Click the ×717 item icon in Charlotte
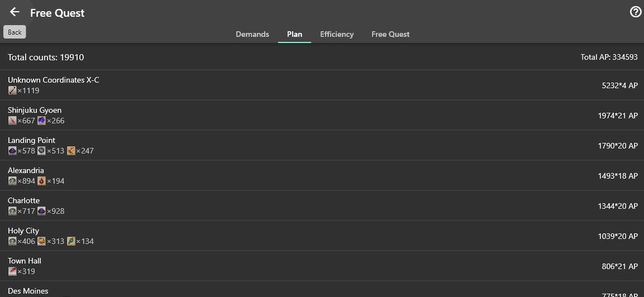The width and height of the screenshot is (644, 297). [12, 211]
